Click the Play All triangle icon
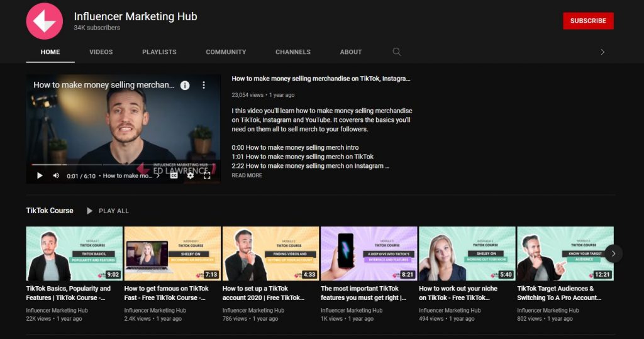 89,211
